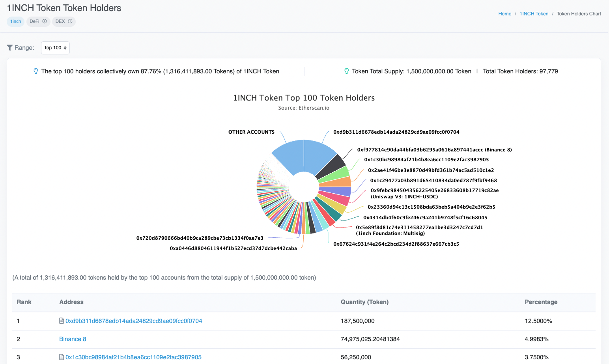Click the document icon next to rank 3 address

[x=61, y=357]
